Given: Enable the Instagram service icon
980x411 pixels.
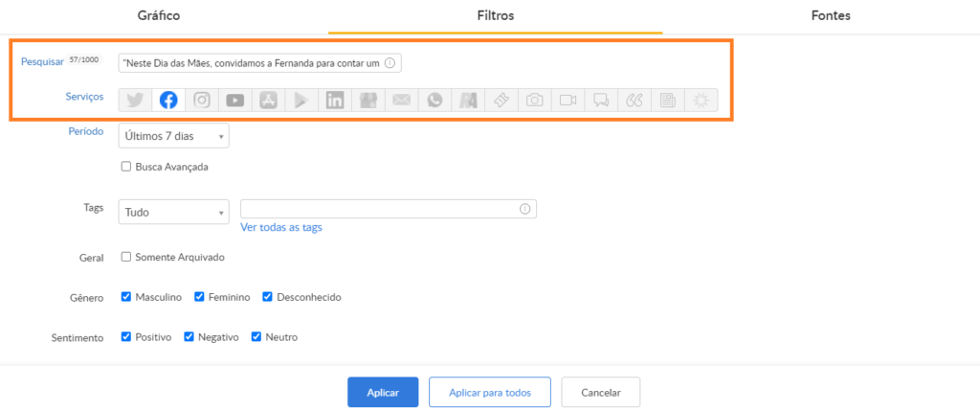Looking at the screenshot, I should (202, 100).
